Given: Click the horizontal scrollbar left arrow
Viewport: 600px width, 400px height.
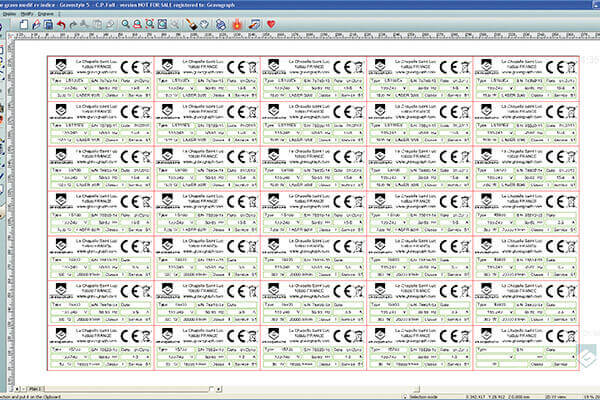Looking at the screenshot, I should [17, 389].
